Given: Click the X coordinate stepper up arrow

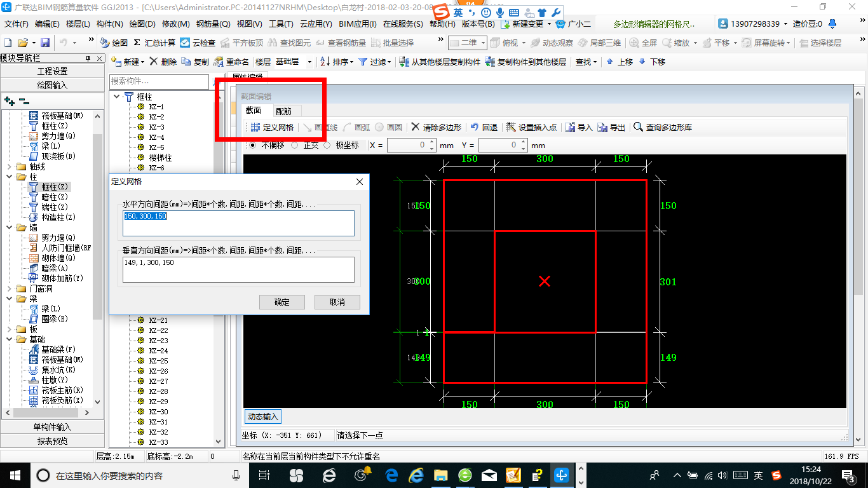Looking at the screenshot, I should 431,142.
